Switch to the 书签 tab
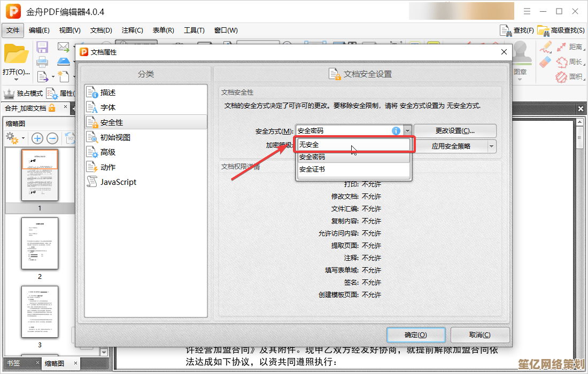Screen dimensions: 588x374 [13, 363]
